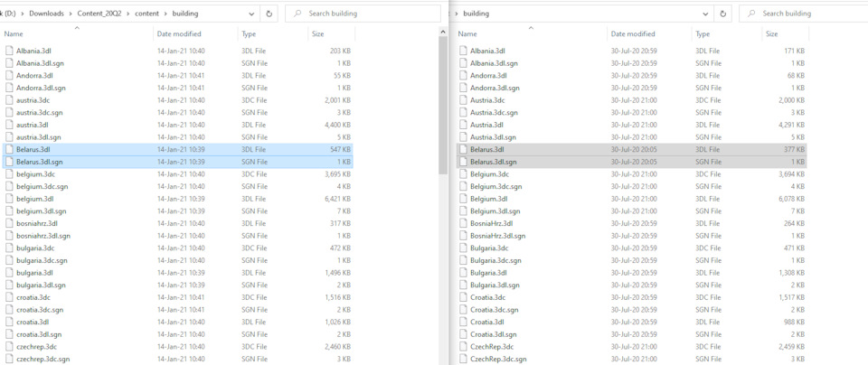868x365 pixels.
Task: Click search magnifier icon in left window
Action: 297,14
